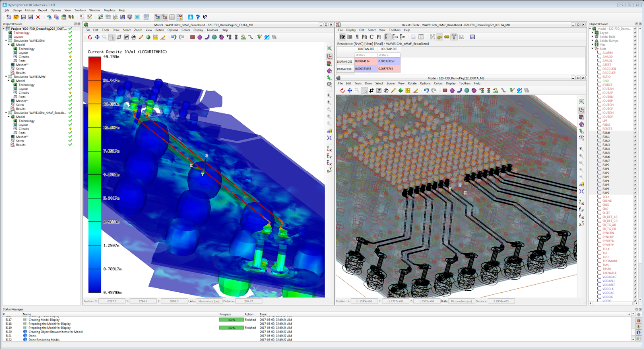Select Solver under Simulation 'WAVE1MHz'
The height and width of the screenshot is (349, 644).
20,105
